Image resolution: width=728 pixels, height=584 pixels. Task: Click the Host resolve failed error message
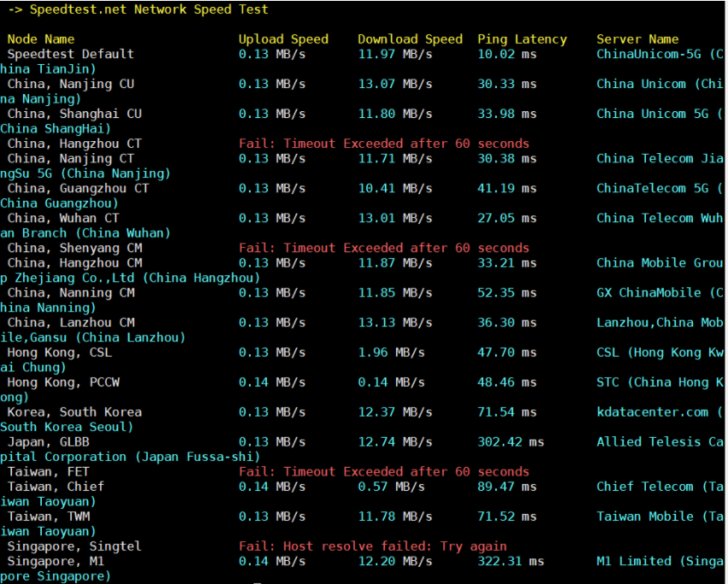[x=373, y=546]
